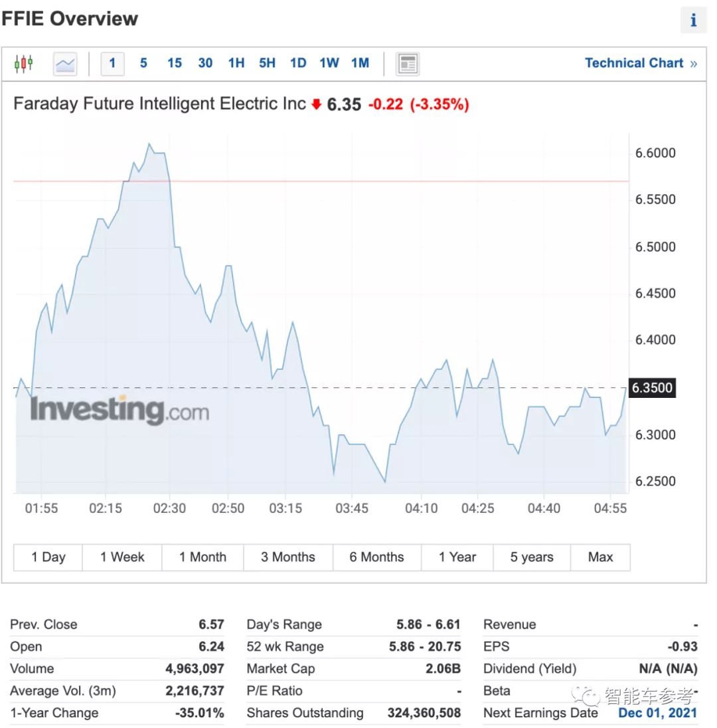Choose the 5 minute interval

pyautogui.click(x=143, y=64)
